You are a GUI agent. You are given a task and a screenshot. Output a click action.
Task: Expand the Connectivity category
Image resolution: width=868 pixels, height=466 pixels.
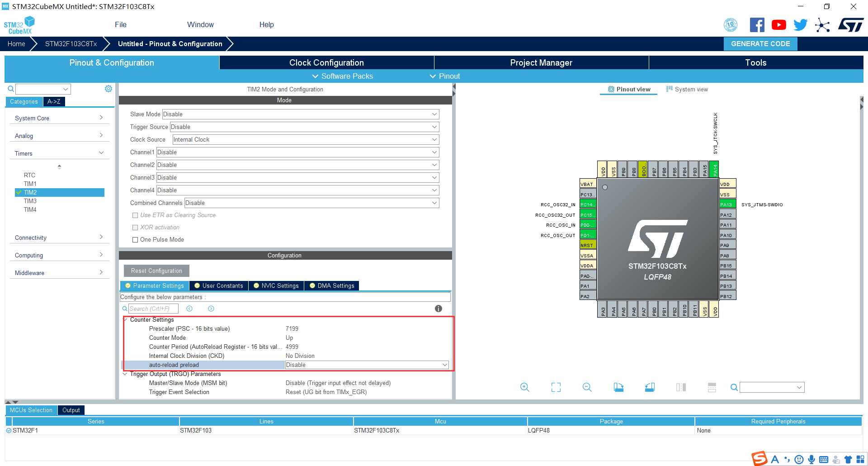(x=59, y=238)
